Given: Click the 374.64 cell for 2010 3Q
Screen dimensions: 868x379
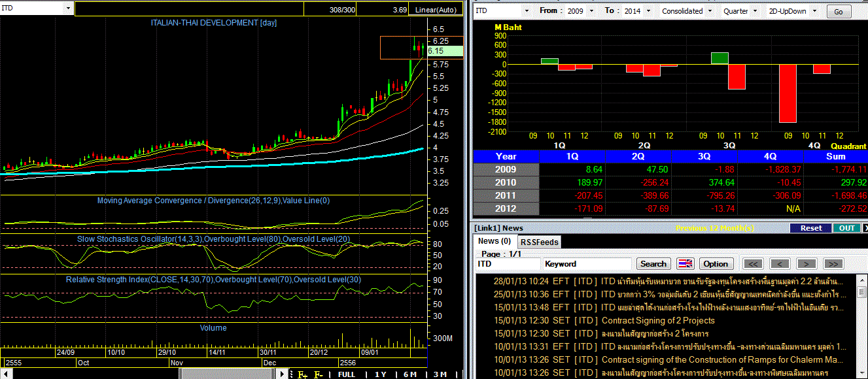Looking at the screenshot, I should (704, 182).
